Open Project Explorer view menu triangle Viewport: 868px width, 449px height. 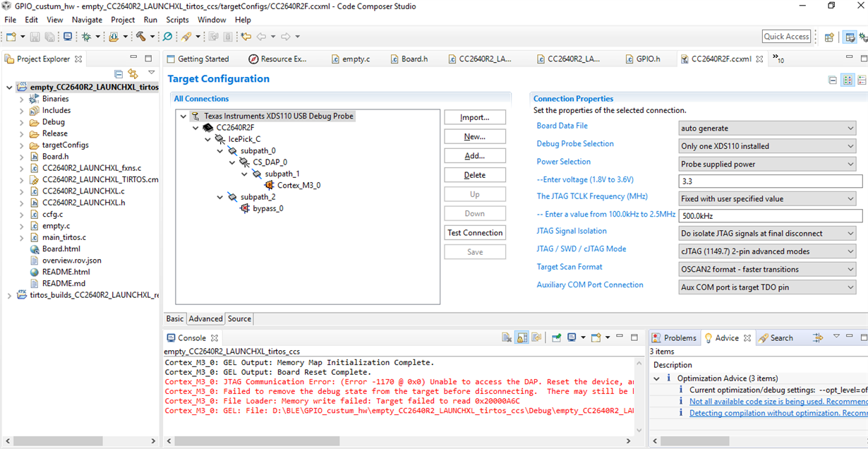[151, 73]
